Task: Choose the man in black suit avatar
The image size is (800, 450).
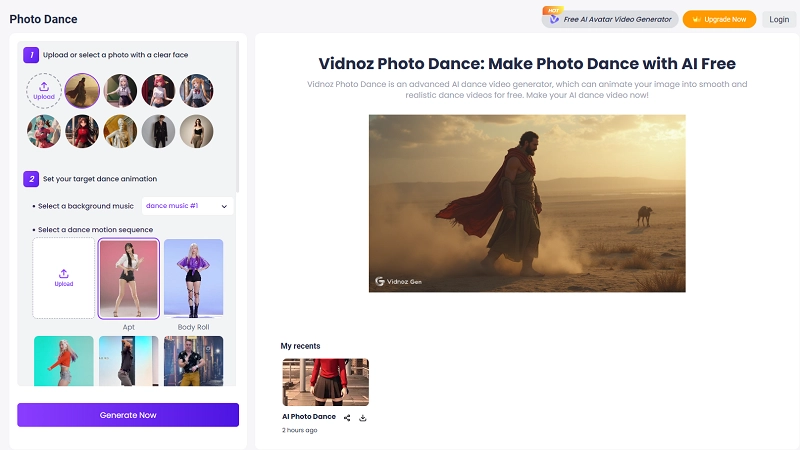Action: pos(157,131)
